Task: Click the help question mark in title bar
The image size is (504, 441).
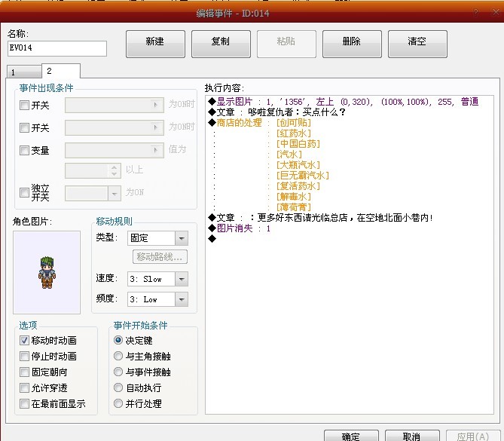Action: tap(475, 12)
